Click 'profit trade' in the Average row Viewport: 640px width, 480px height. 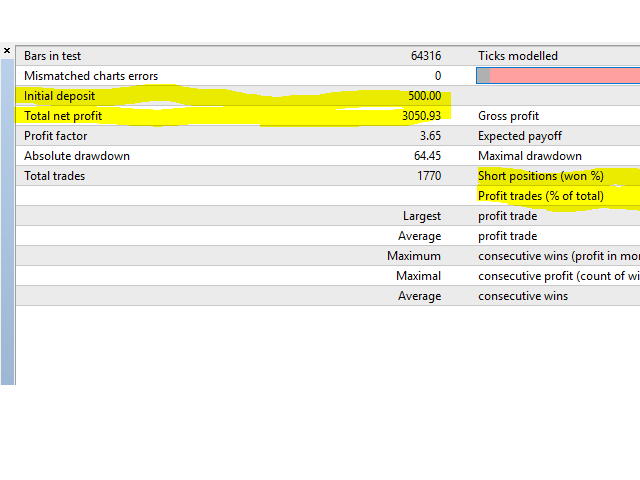click(x=507, y=236)
